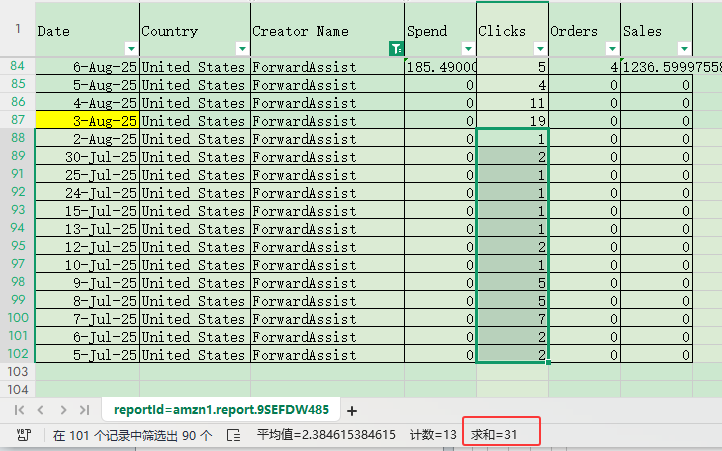Screen dimensions: 722x451
Task: Click the 平均值 average value in status bar
Action: pyautogui.click(x=326, y=435)
